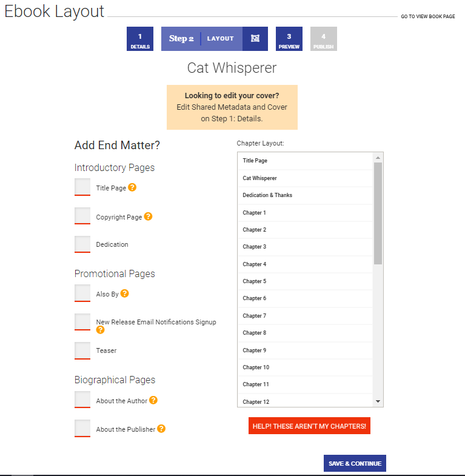Show help for About the Publisher

(x=161, y=429)
